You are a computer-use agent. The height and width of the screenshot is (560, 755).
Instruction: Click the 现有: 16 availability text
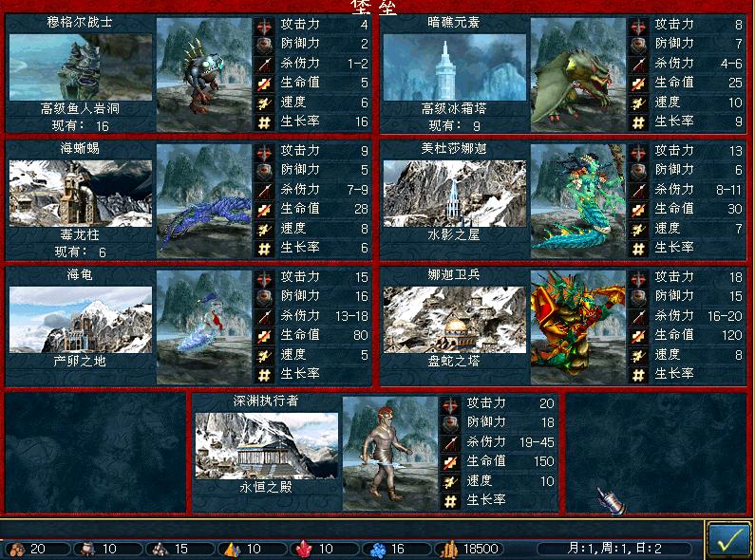coord(81,126)
